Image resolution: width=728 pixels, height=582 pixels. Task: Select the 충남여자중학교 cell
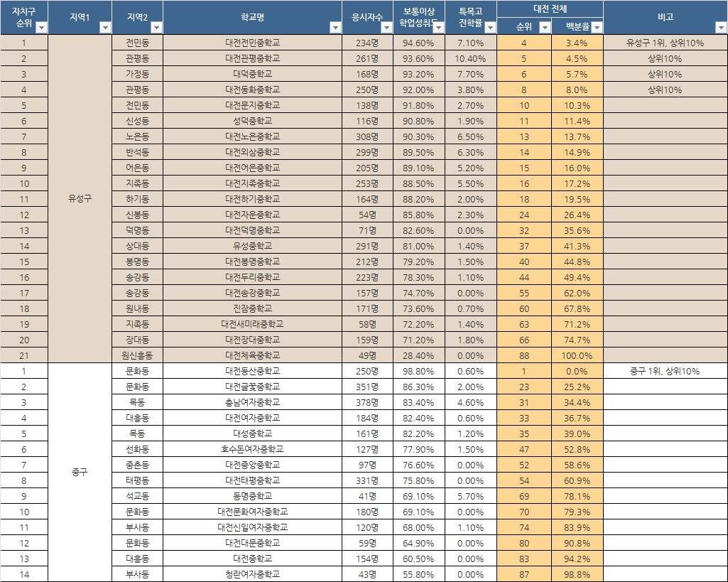point(253,402)
